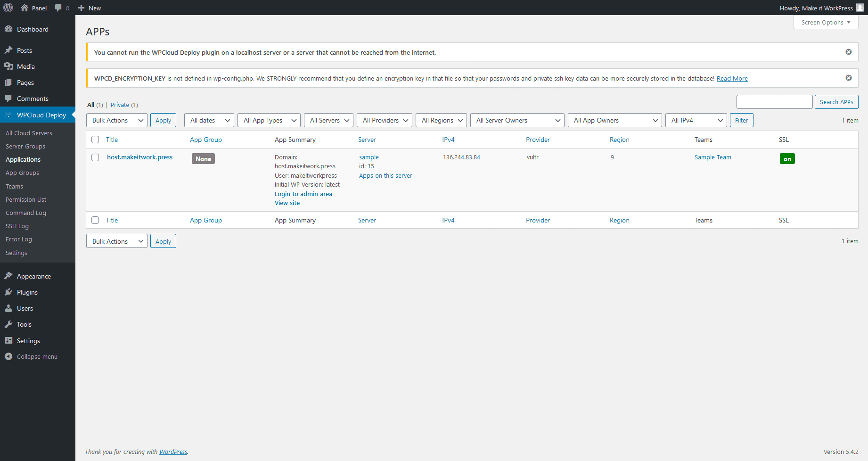Switch to the Private apps filter
Viewport: 868px width, 461px height.
click(x=120, y=105)
